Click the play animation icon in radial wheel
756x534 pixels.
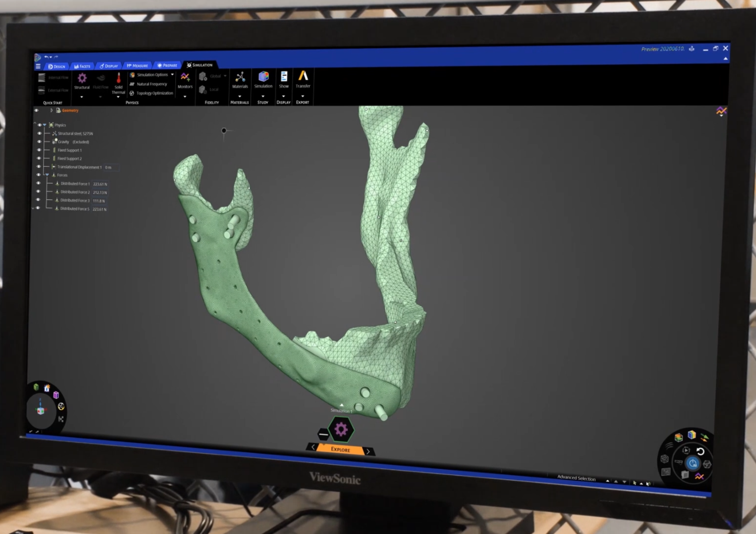pyautogui.click(x=686, y=450)
